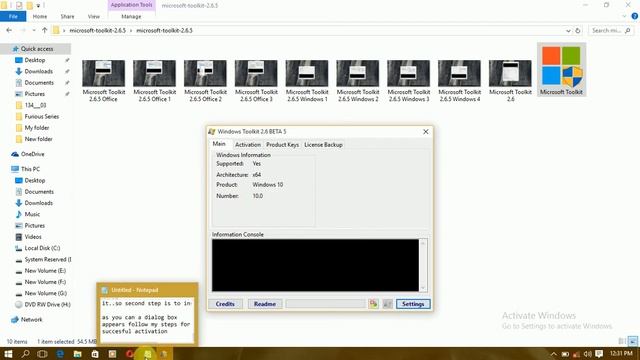
Task: Open the Share ribbon tab
Action: pos(67,16)
